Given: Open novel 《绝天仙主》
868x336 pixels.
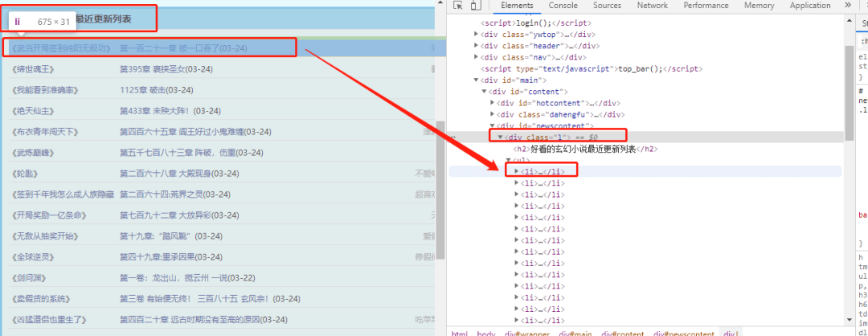Looking at the screenshot, I should [33, 111].
